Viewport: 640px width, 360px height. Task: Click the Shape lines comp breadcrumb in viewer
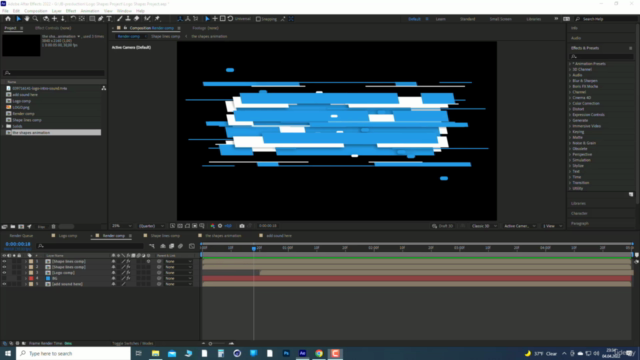tap(165, 36)
